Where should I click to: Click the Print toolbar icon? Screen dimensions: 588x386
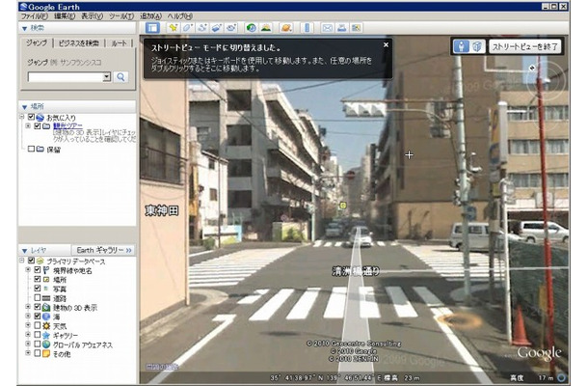pyautogui.click(x=341, y=28)
